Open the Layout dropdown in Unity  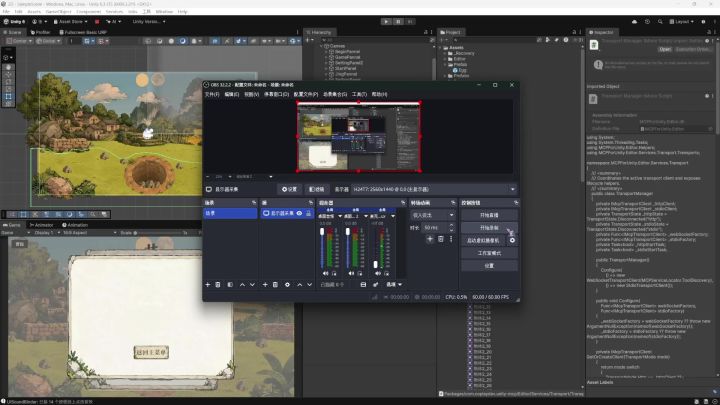(681, 22)
